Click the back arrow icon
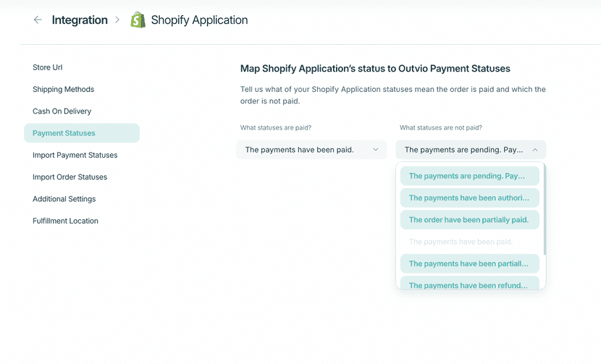Screen dimensions: 601x364 38,20
